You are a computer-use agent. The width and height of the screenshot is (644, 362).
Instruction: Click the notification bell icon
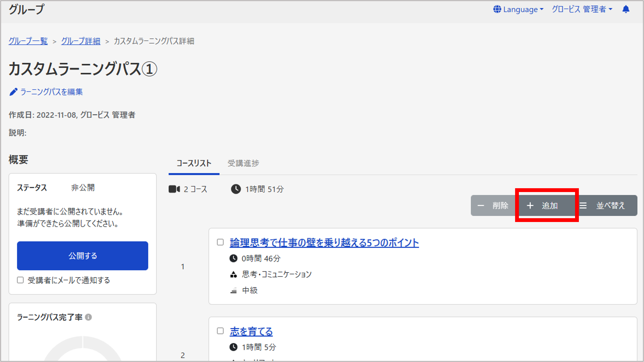[626, 9]
